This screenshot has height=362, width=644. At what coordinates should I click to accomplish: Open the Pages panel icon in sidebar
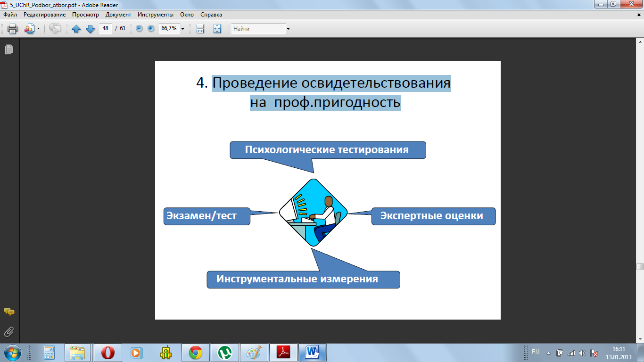tap(8, 49)
